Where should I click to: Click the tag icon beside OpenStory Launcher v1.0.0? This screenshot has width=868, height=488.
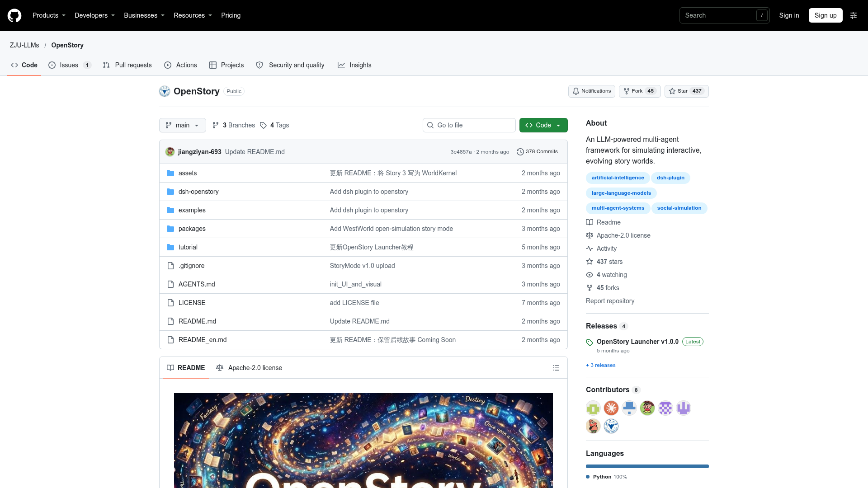coord(590,343)
